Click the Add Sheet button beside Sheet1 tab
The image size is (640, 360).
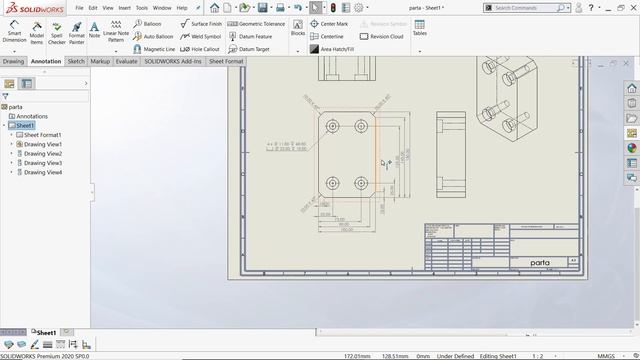pos(67,332)
